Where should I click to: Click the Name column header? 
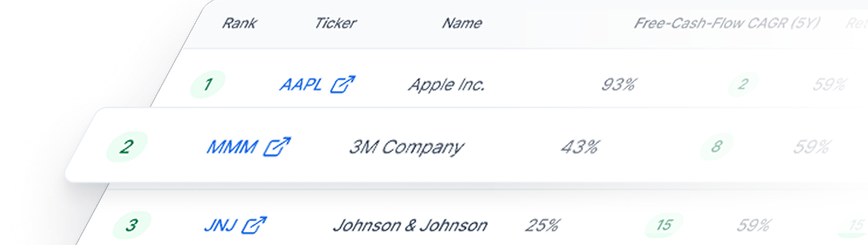[x=462, y=23]
